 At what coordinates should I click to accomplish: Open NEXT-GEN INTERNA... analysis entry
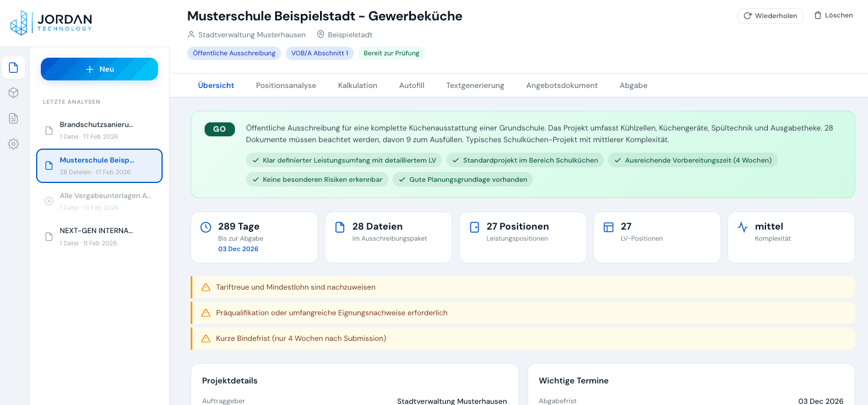pyautogui.click(x=99, y=237)
